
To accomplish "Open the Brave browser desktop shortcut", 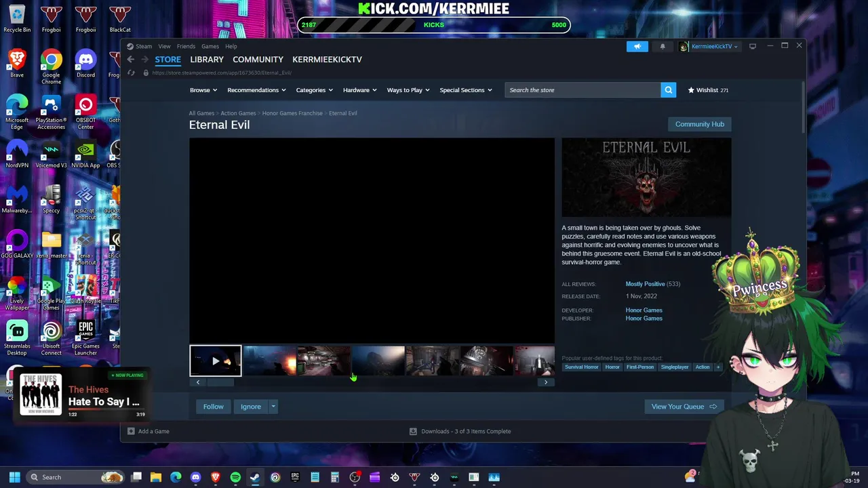I will (x=17, y=63).
